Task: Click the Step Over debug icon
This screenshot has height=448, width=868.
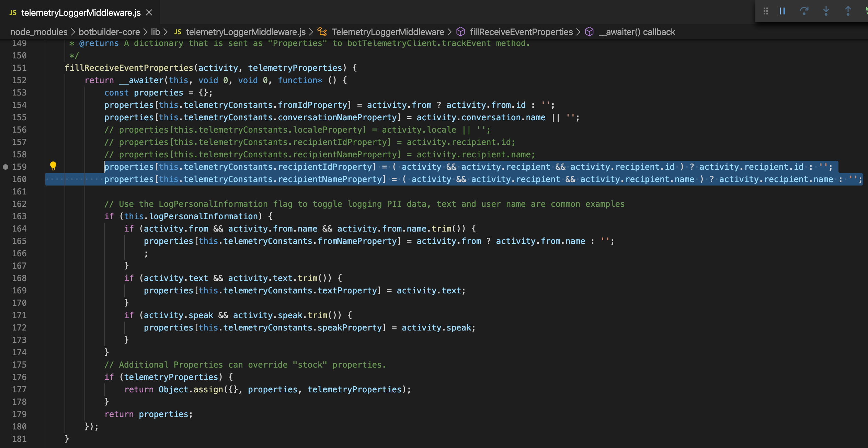Action: coord(805,11)
